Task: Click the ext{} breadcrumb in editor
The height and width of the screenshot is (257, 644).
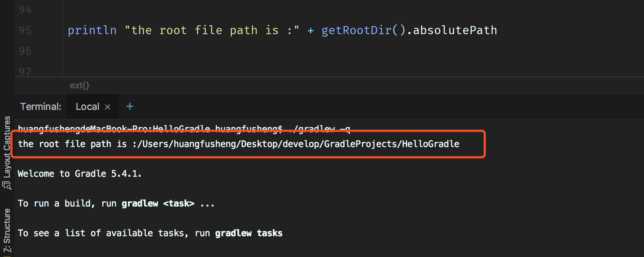Action: pyautogui.click(x=79, y=85)
